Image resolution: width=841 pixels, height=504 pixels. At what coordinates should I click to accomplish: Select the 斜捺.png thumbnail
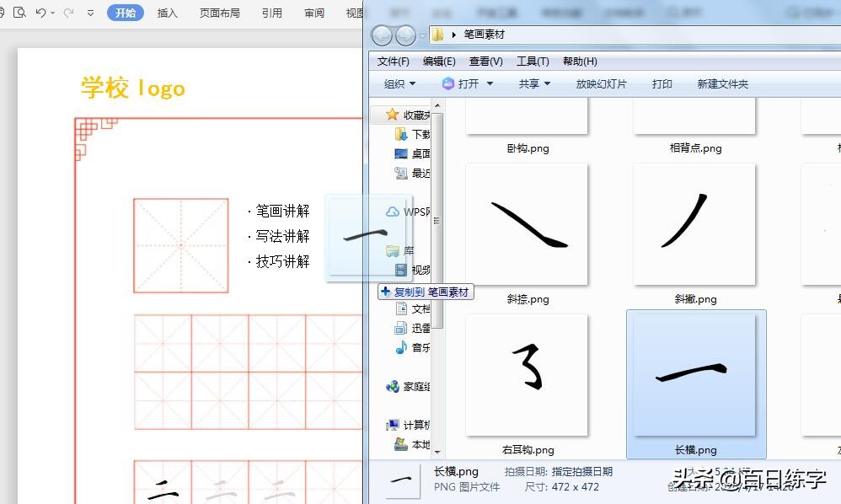(x=527, y=224)
